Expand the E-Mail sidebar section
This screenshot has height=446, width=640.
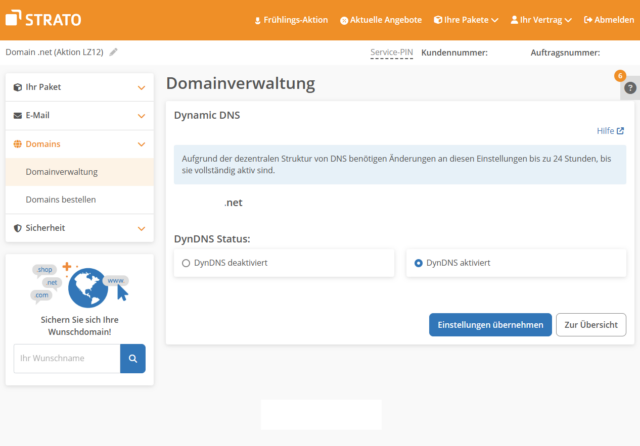[x=141, y=115]
